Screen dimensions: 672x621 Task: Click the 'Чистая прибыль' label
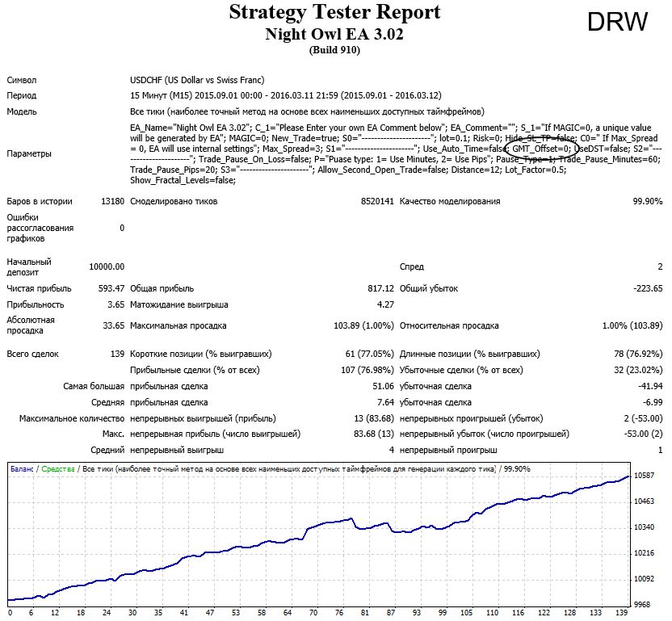[x=39, y=289]
